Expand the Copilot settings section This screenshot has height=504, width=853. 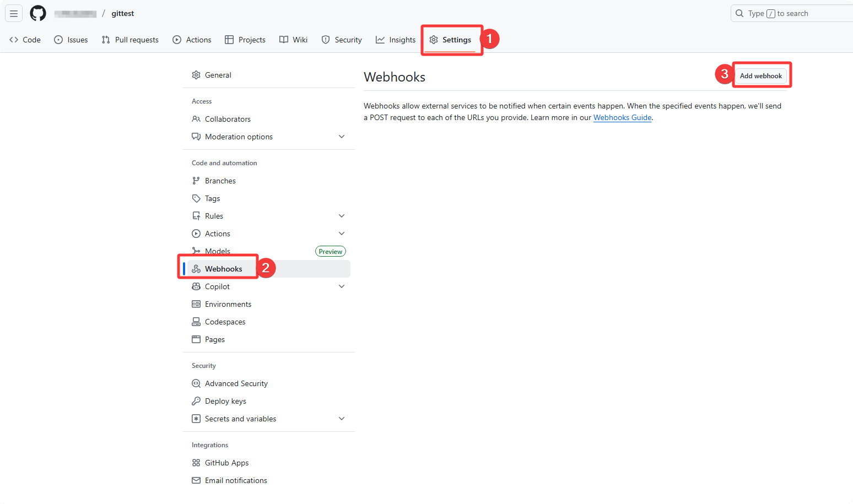tap(342, 286)
